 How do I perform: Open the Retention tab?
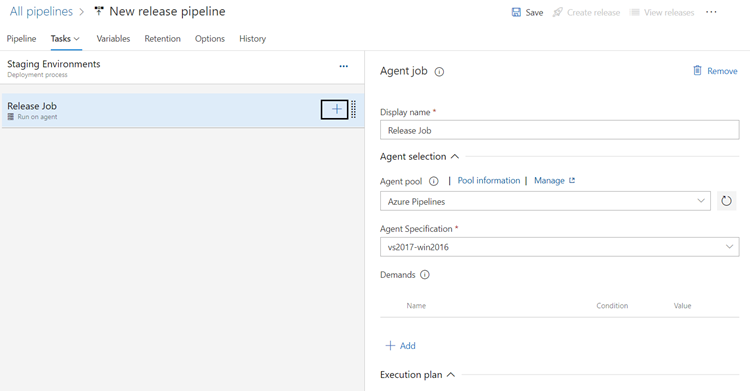point(163,39)
